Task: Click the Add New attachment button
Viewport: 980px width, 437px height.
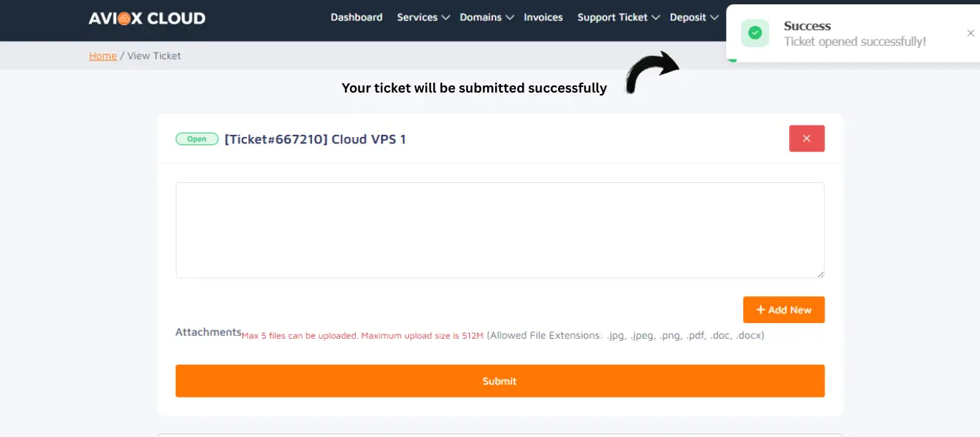Action: (x=783, y=310)
